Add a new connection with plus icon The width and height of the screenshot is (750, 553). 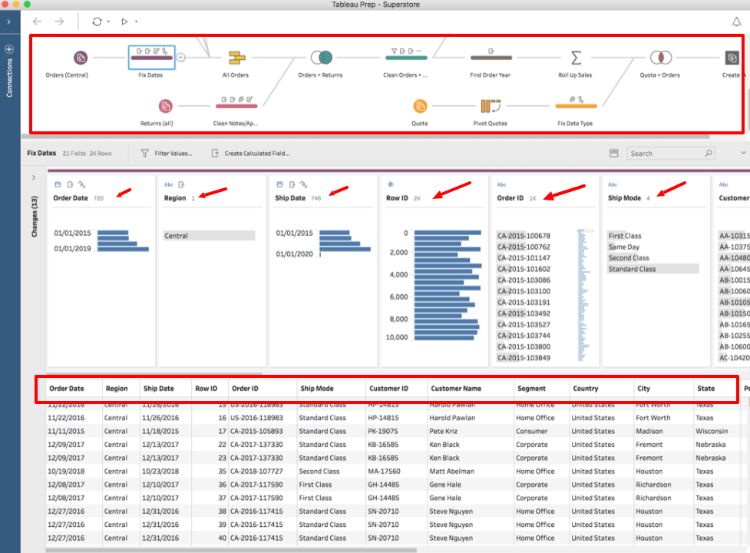click(9, 49)
